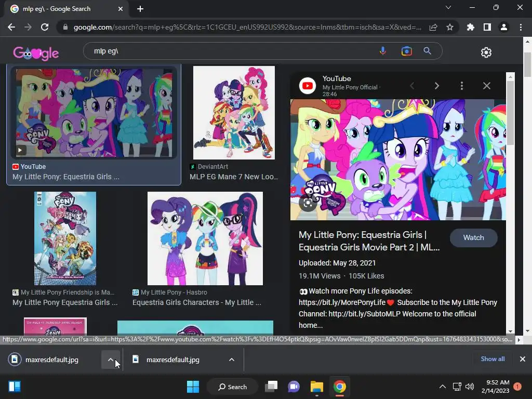Bookmark this page with star icon
Image resolution: width=532 pixels, height=399 pixels.
450,27
